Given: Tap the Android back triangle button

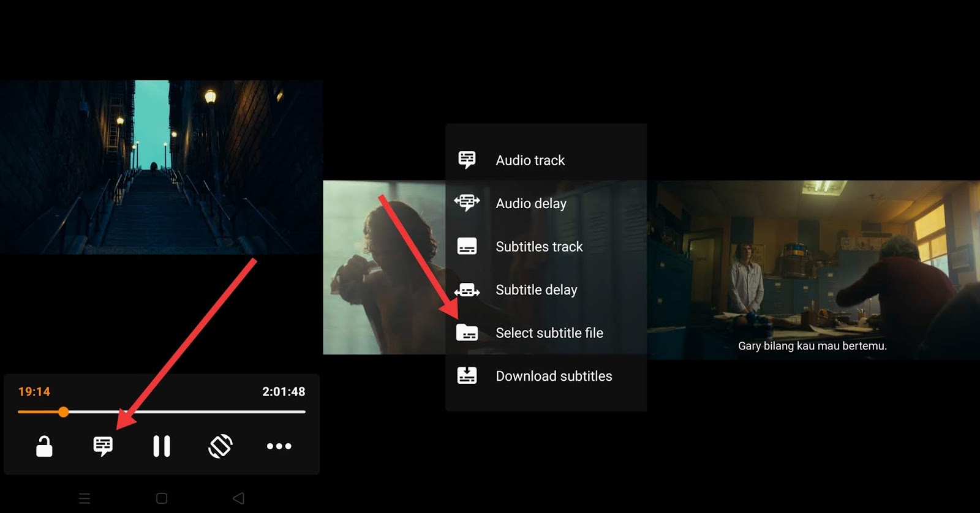Looking at the screenshot, I should point(239,498).
